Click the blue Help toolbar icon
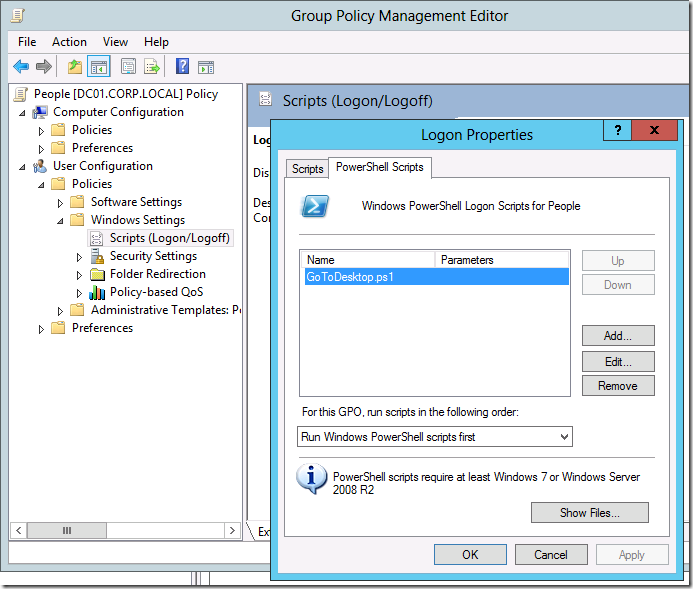 (182, 67)
